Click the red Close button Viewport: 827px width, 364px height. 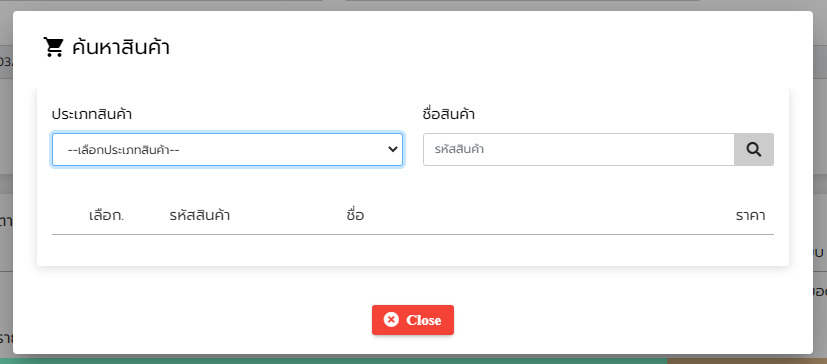413,320
